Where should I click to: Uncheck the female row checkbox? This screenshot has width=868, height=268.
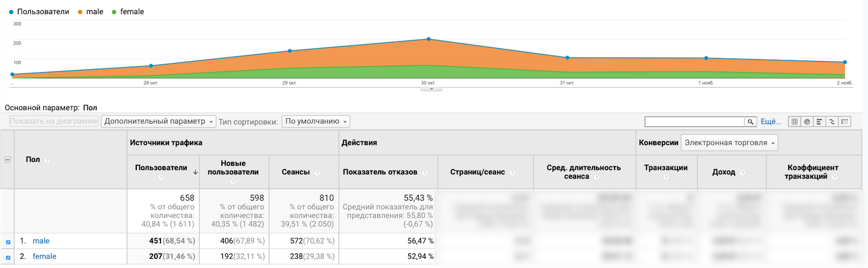tap(8, 258)
